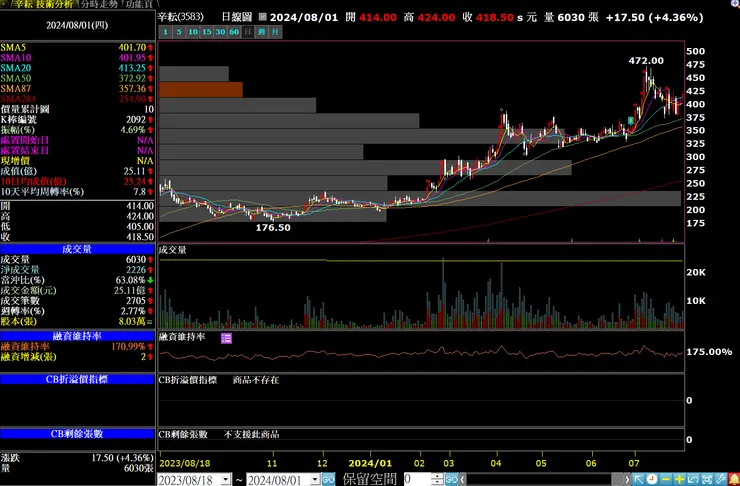Switch to the 功能頁 tab
This screenshot has width=740, height=486.
pos(140,4)
